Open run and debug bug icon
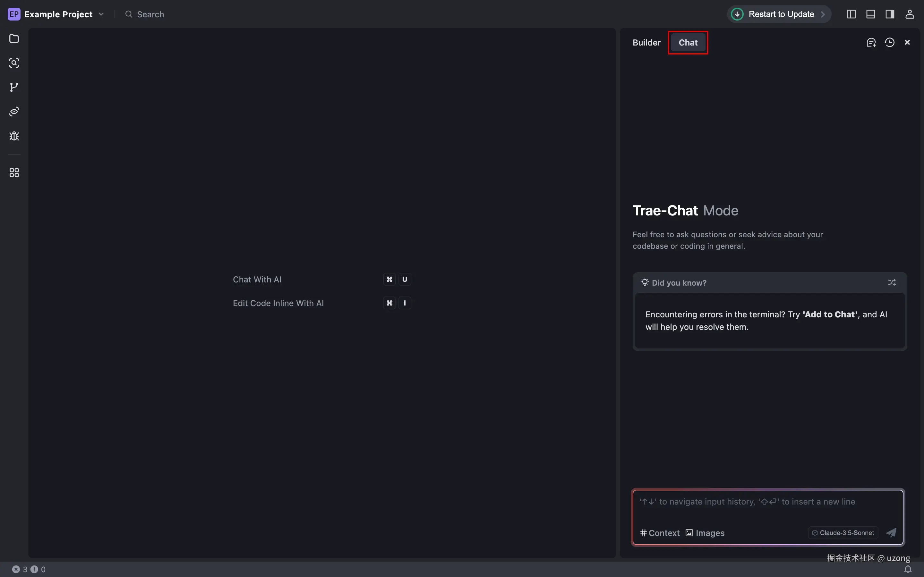 (x=14, y=136)
